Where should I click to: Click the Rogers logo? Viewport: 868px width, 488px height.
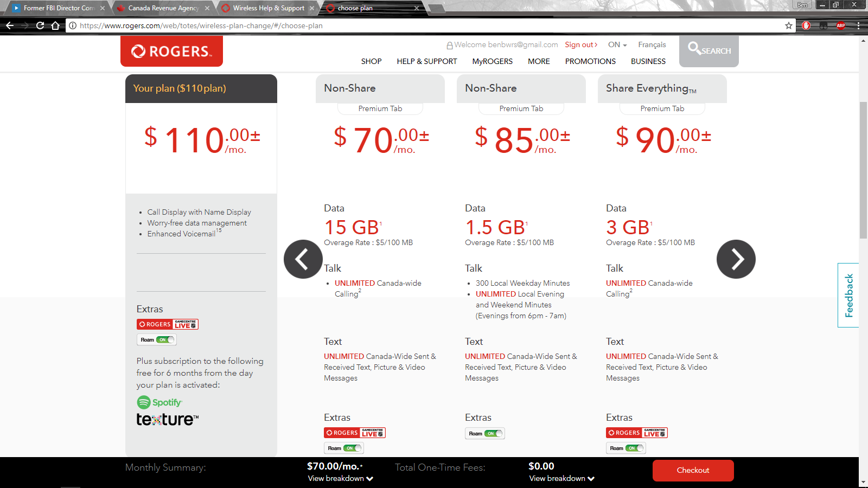(x=171, y=51)
